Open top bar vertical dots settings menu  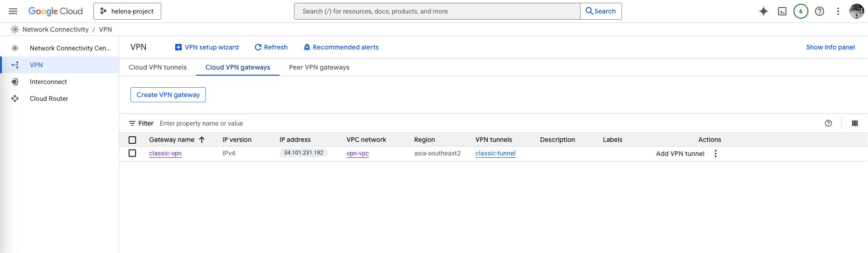pos(838,11)
